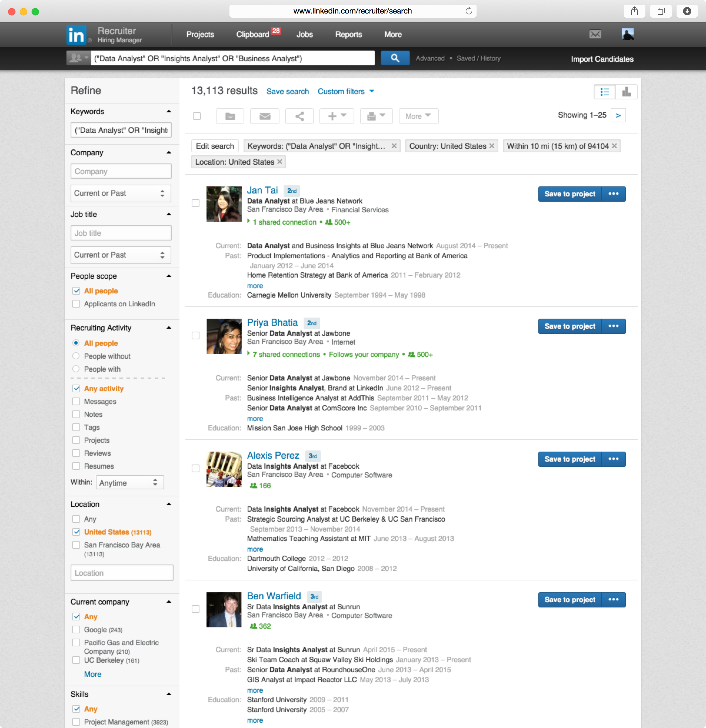
Task: Switch to list view icon
Action: click(x=605, y=92)
